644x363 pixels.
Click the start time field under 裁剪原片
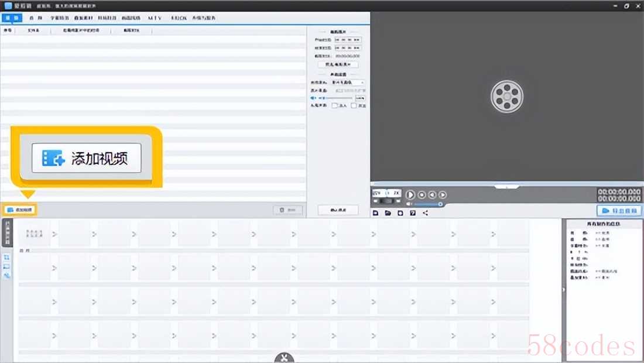pos(348,40)
